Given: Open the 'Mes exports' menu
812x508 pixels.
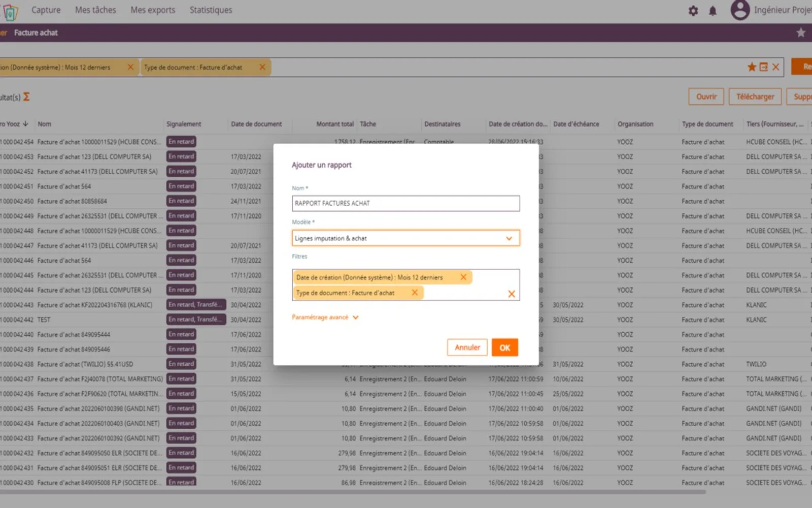Looking at the screenshot, I should point(153,10).
